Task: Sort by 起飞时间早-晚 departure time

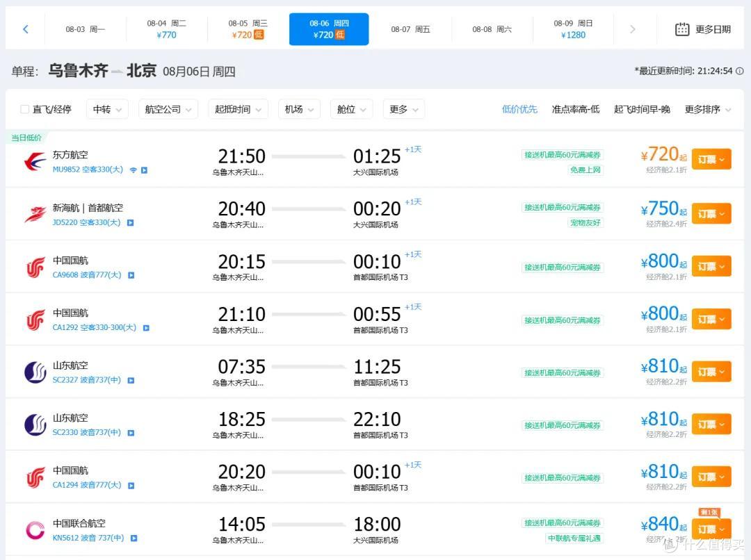Action: (x=642, y=110)
